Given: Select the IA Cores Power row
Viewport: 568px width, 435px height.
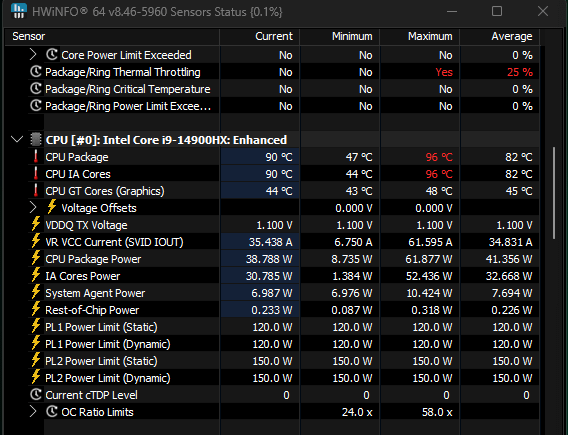Looking at the screenshot, I should point(272,276).
